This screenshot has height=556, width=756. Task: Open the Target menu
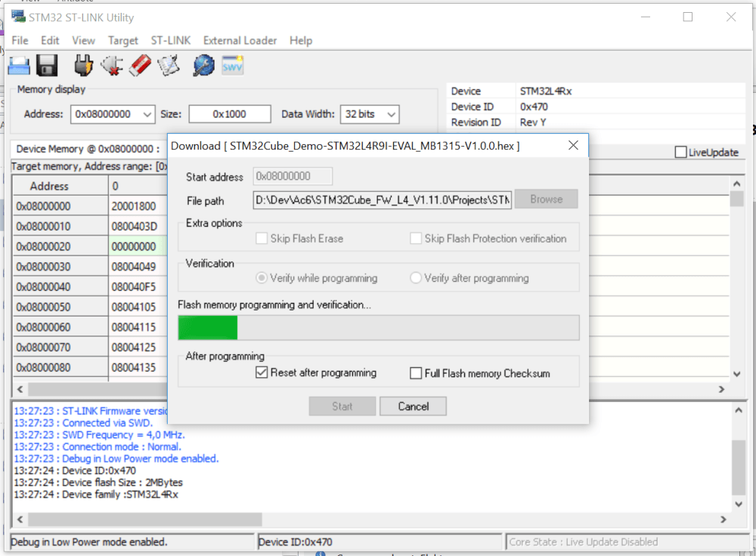tap(122, 41)
